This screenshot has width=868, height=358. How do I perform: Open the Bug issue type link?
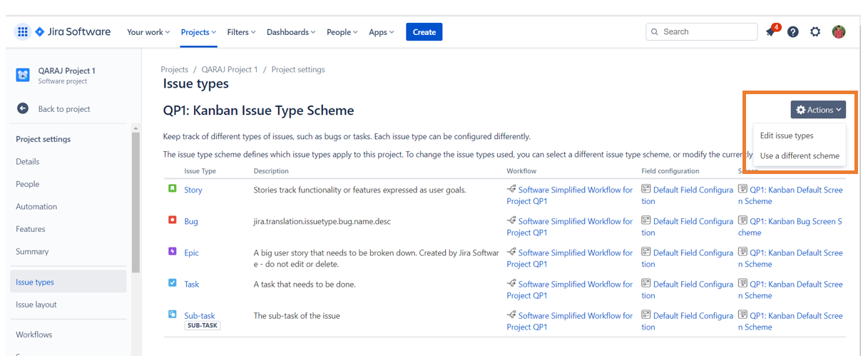(191, 222)
